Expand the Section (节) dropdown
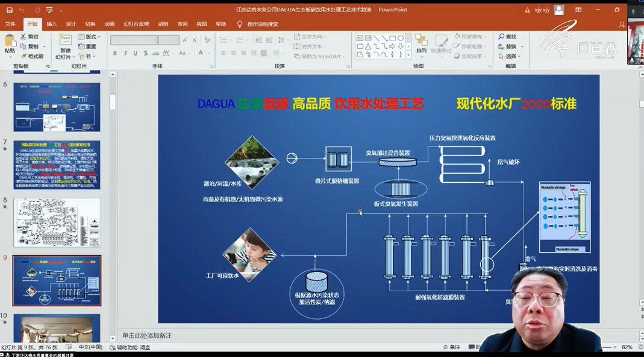The height and width of the screenshot is (357, 644). pos(87,56)
